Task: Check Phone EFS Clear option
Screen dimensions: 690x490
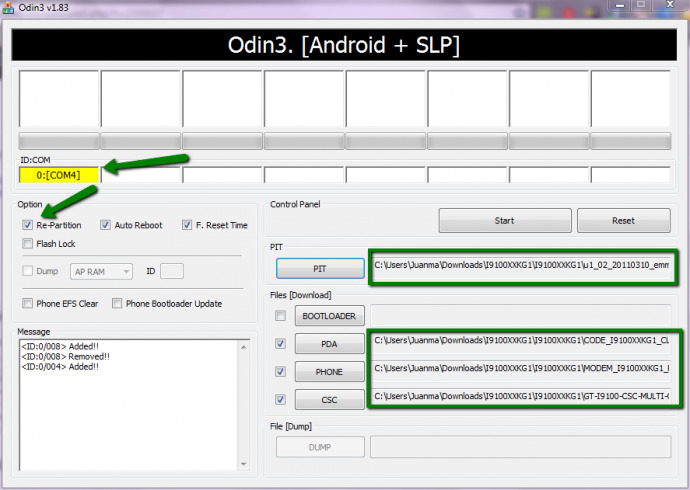Action: (27, 303)
